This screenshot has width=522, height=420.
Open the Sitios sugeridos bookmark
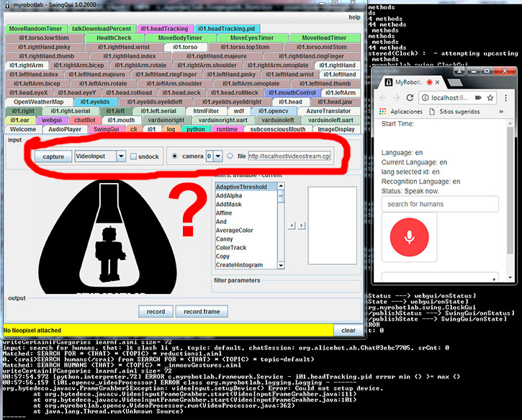(455, 112)
